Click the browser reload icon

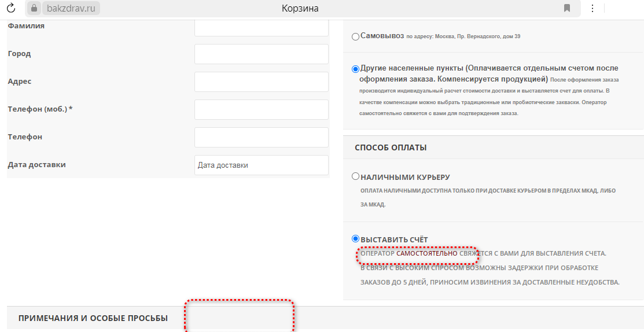click(x=10, y=8)
